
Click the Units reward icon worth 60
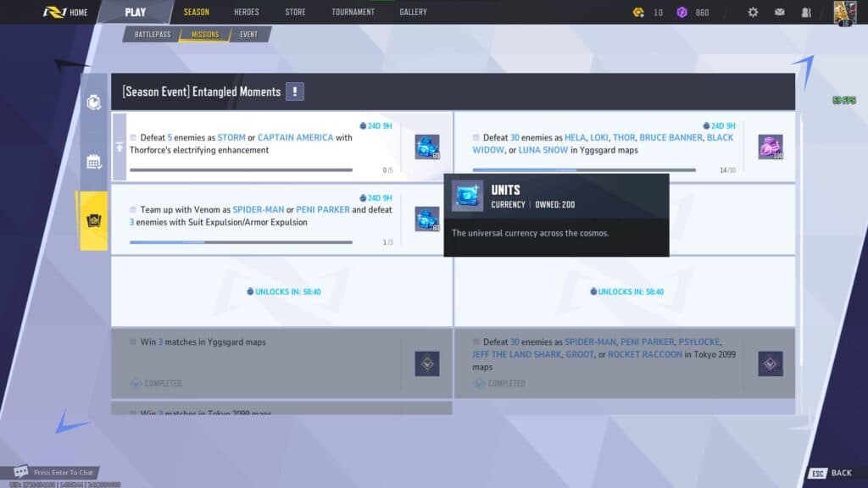tap(426, 146)
